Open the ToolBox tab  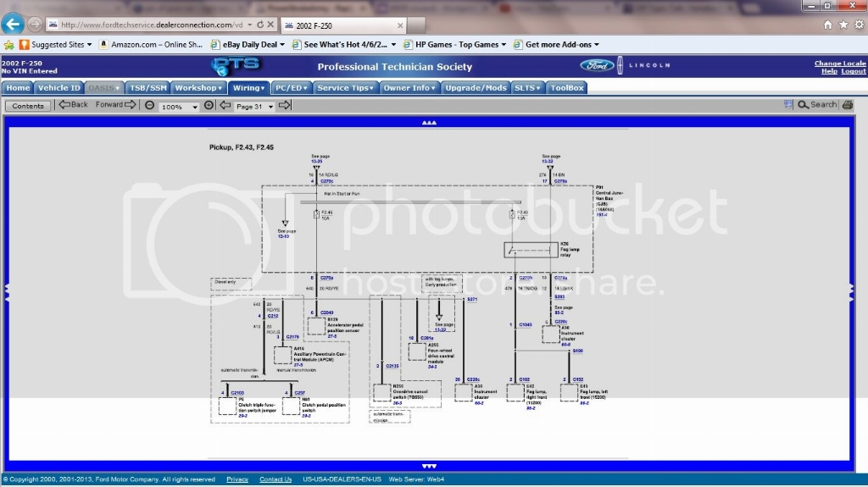pos(567,87)
